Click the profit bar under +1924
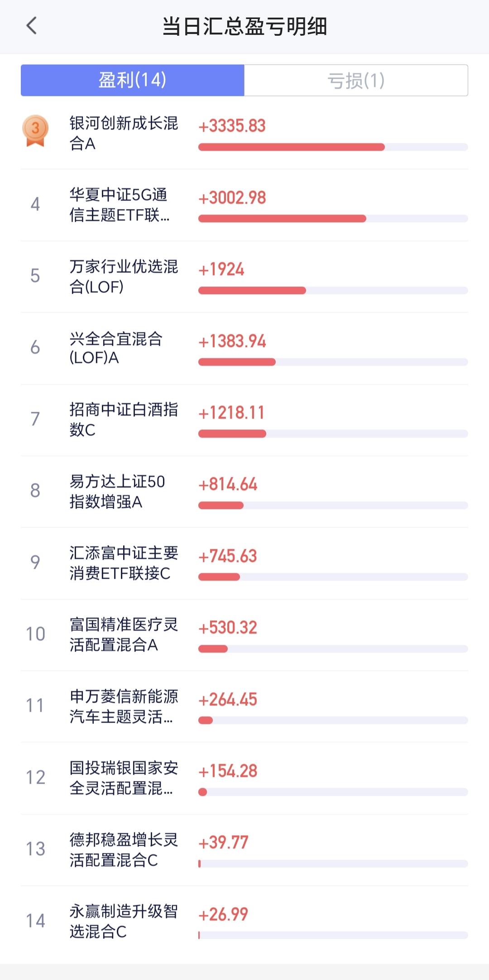 [x=333, y=290]
